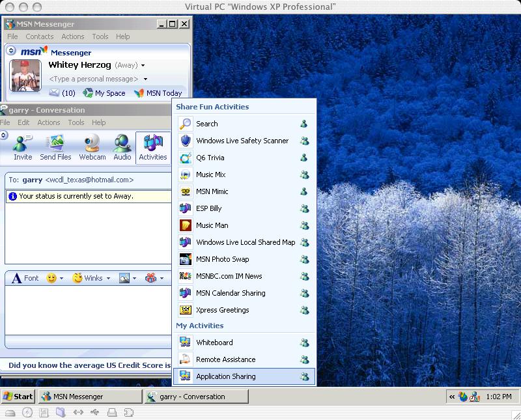This screenshot has width=521, height=420.
Task: Invite someone to the conversation
Action: (x=23, y=148)
